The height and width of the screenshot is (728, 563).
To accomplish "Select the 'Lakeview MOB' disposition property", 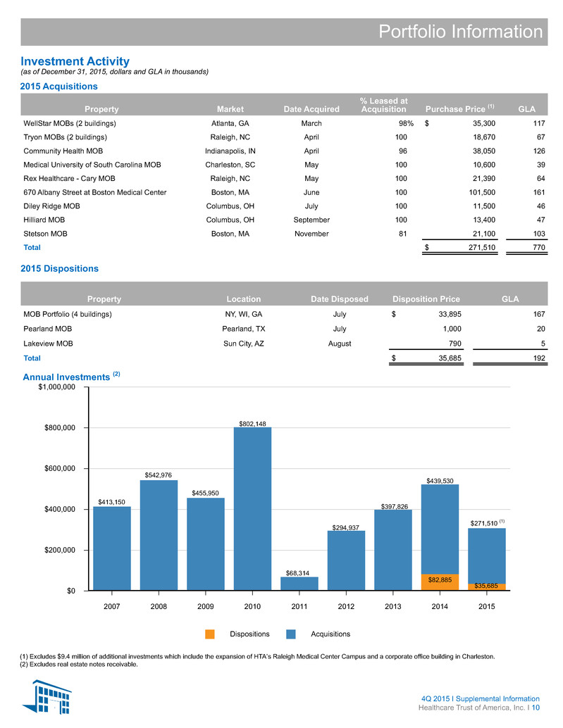I will coord(49,344).
